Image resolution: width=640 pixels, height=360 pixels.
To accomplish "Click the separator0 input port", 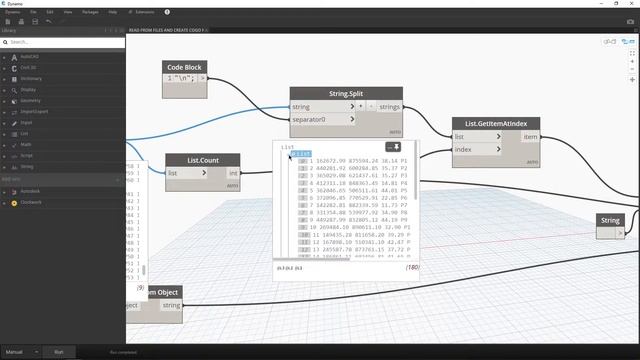I will [x=323, y=120].
